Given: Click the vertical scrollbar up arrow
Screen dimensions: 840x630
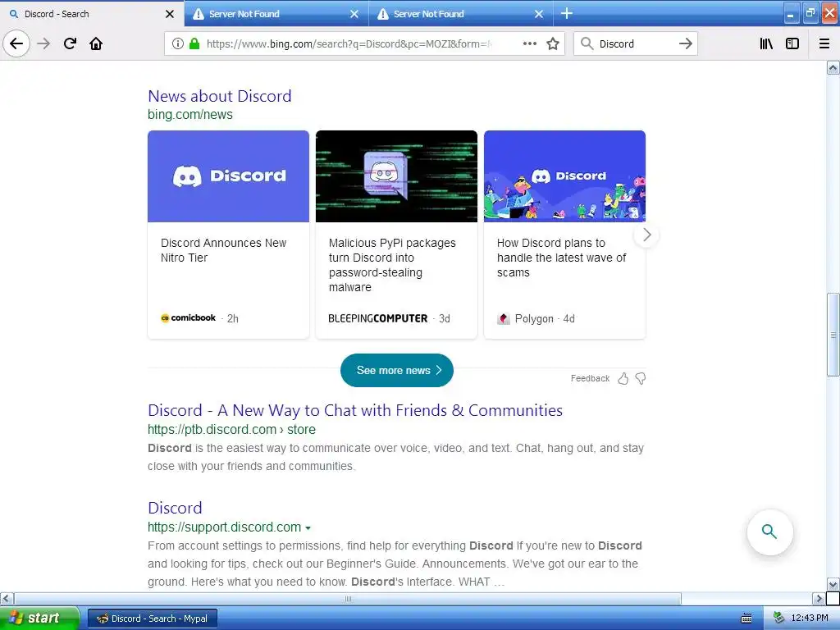Looking at the screenshot, I should [x=833, y=67].
